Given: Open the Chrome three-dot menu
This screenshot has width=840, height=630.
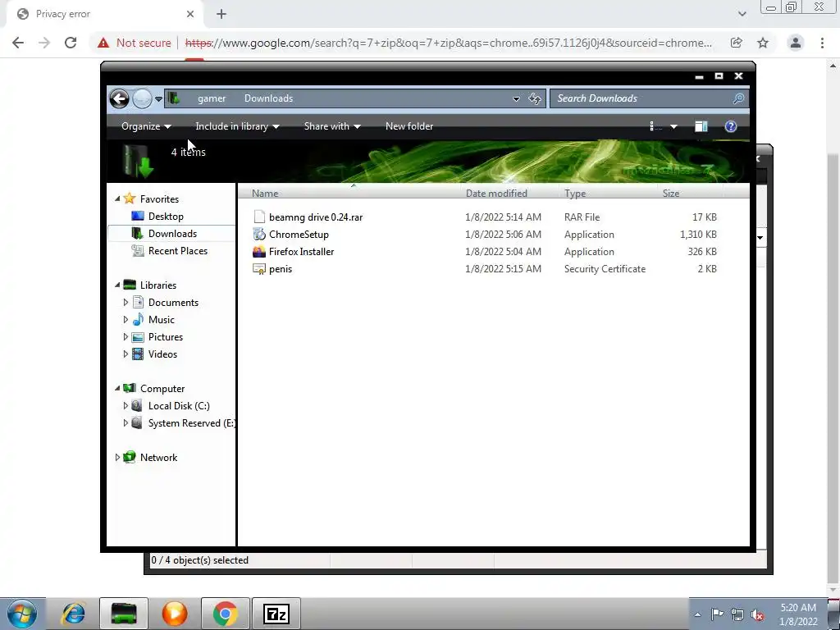Looking at the screenshot, I should point(822,43).
